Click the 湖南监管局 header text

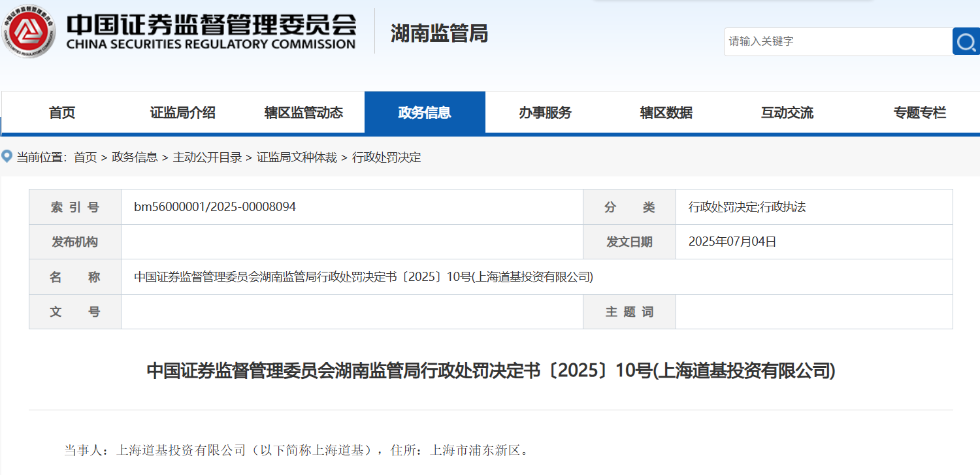(x=439, y=33)
